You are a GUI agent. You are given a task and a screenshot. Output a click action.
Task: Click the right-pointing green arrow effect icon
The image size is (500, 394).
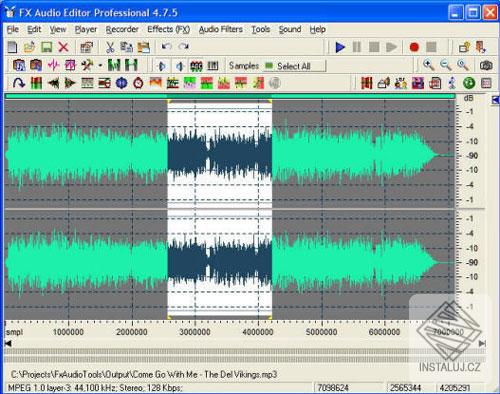pos(70,83)
